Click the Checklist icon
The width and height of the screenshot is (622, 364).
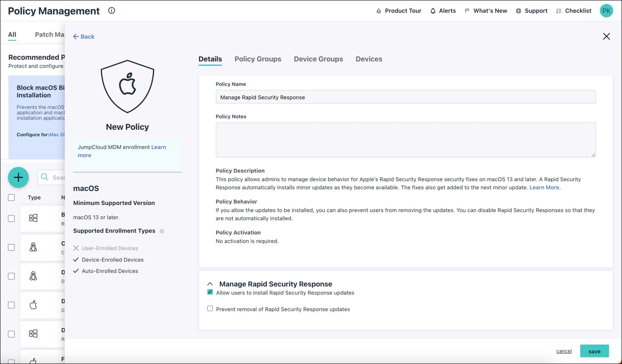pos(558,11)
